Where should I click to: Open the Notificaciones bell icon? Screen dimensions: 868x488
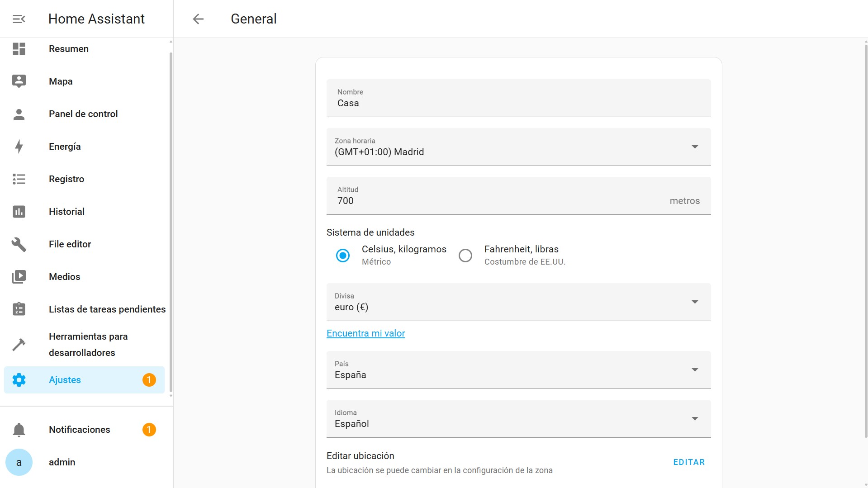19,430
